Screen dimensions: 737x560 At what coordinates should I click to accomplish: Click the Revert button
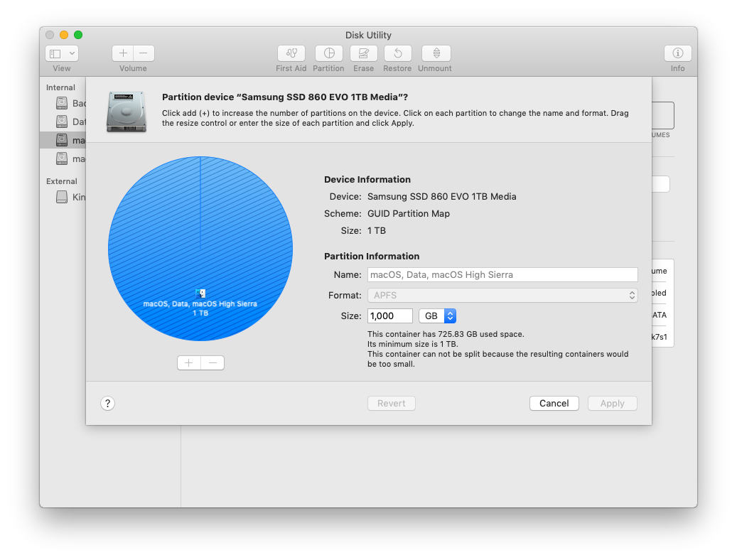tap(391, 404)
